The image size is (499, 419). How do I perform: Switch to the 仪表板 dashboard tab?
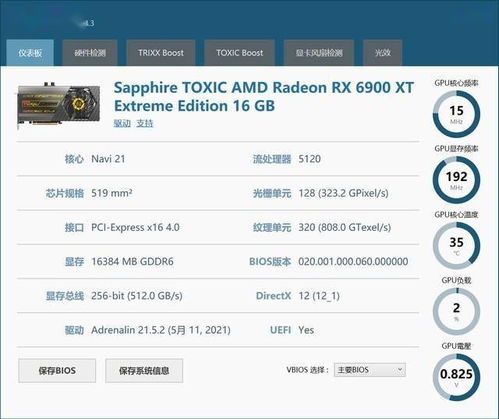[30, 53]
